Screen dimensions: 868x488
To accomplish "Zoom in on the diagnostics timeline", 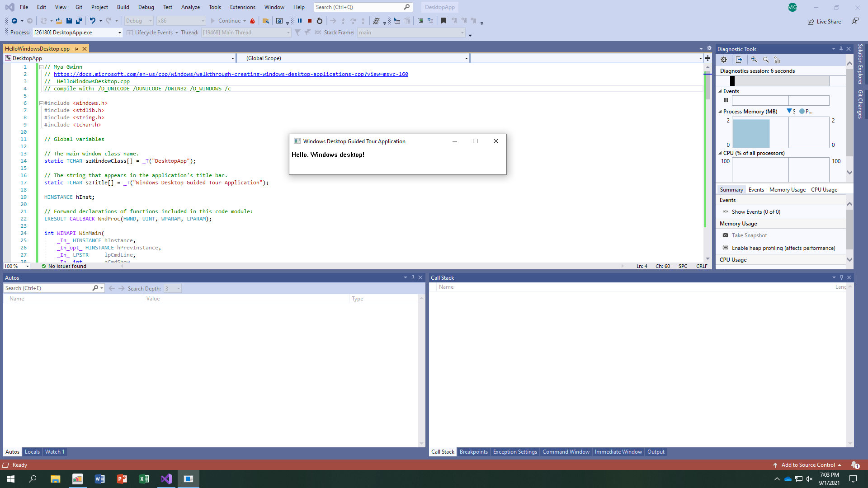I will (x=754, y=59).
